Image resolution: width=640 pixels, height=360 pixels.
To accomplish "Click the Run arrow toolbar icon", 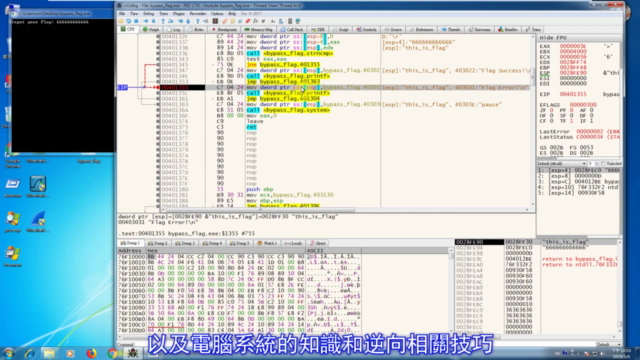I will click(x=146, y=21).
